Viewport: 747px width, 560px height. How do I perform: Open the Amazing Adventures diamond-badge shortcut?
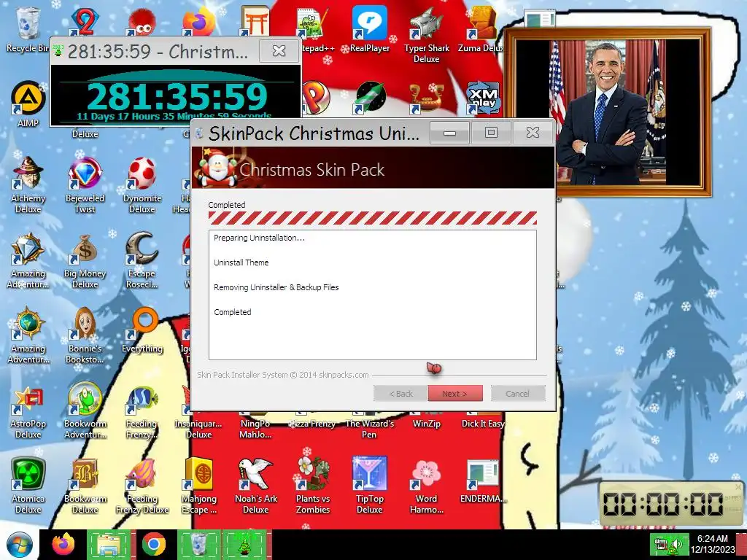[28, 260]
